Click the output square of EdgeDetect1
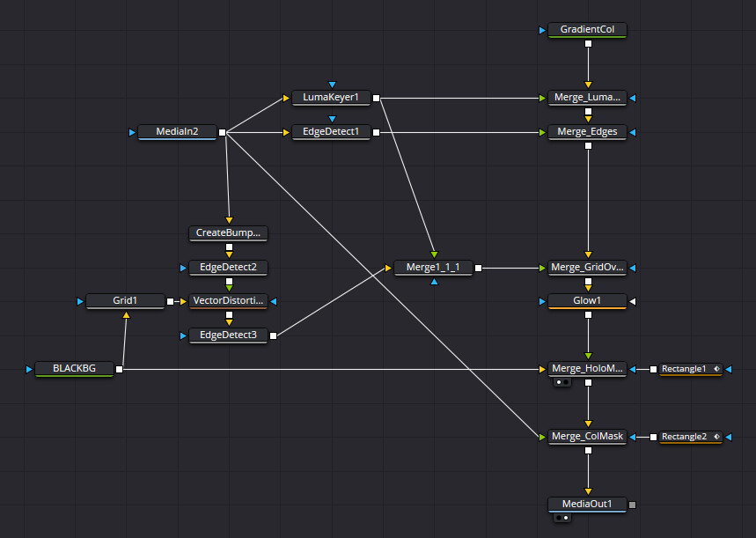 pyautogui.click(x=376, y=132)
